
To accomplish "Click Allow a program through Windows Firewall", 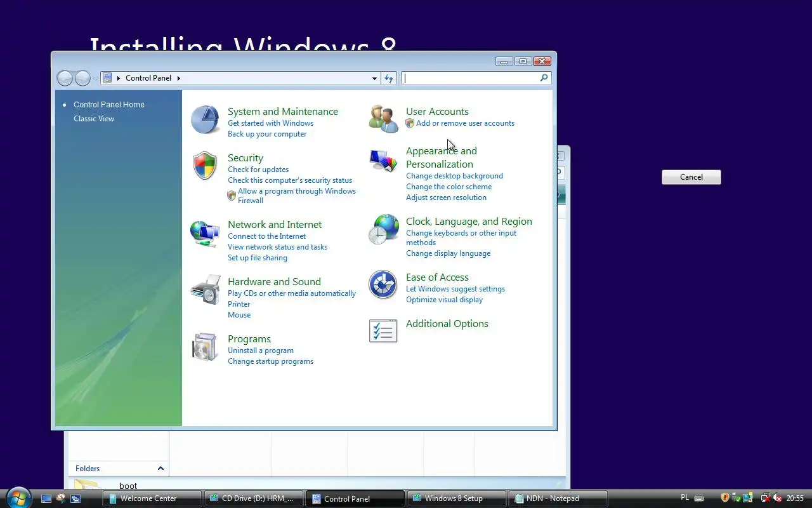I will click(297, 196).
